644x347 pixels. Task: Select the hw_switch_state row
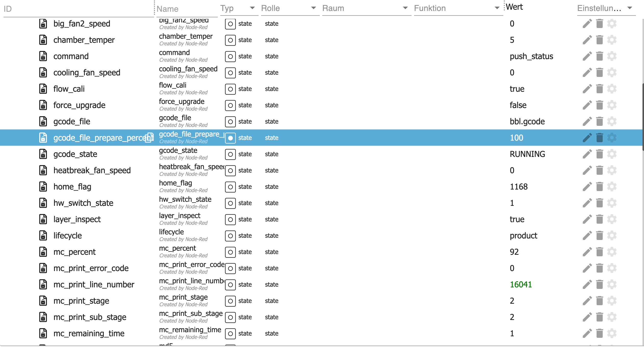pyautogui.click(x=83, y=203)
